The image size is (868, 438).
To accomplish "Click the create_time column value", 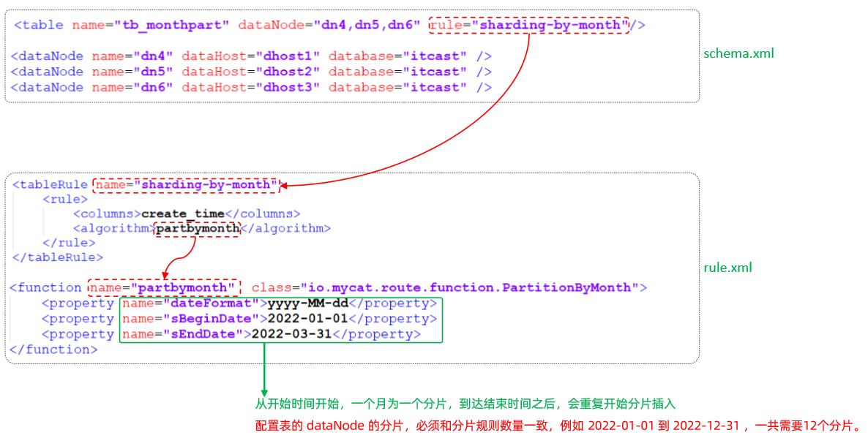I will [183, 214].
